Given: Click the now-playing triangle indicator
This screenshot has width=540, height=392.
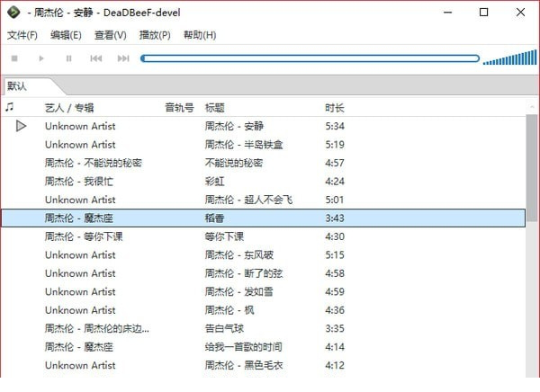Looking at the screenshot, I should [x=21, y=126].
